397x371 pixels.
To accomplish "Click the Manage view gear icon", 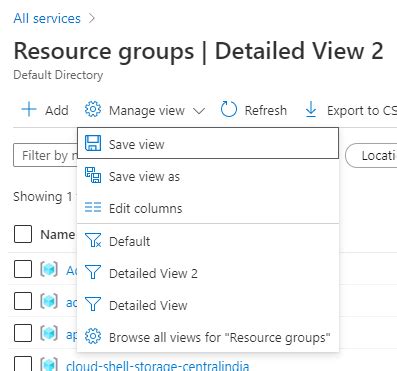I will pos(93,110).
